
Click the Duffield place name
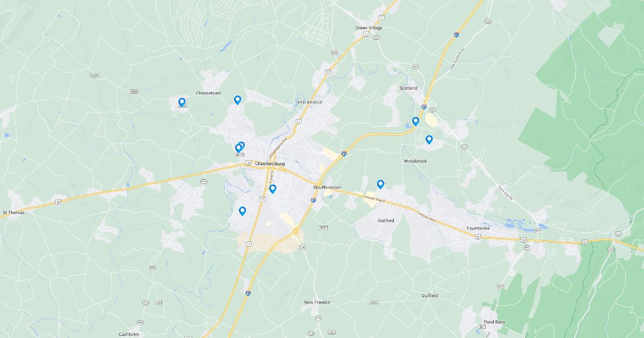point(429,296)
